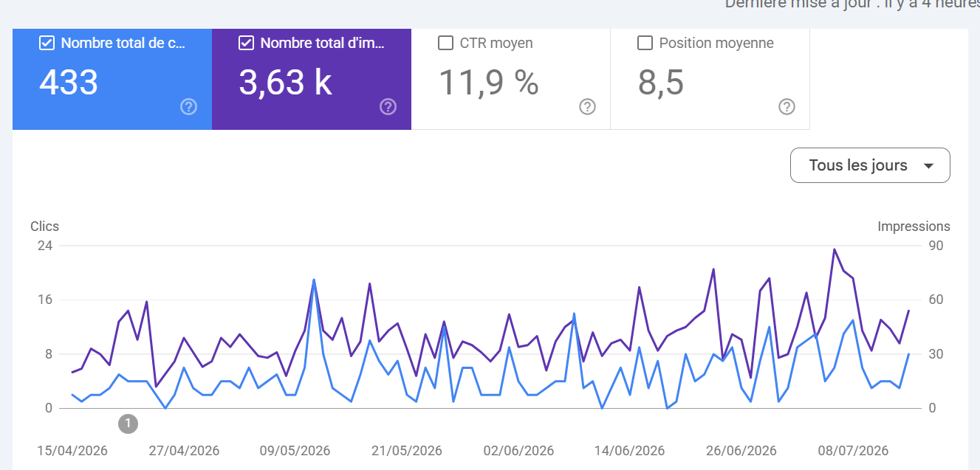Click the 09/05/2026 date label
This screenshot has width=980, height=470.
(x=295, y=451)
